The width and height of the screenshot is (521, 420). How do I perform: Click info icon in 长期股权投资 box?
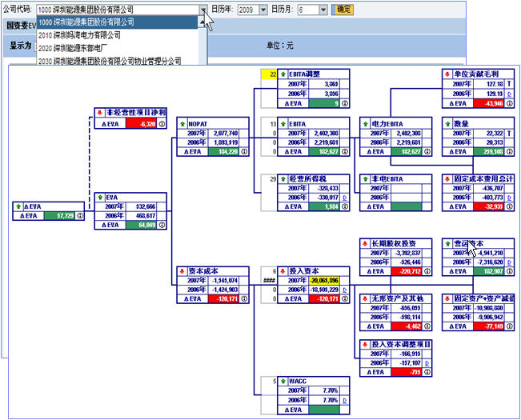tap(427, 271)
